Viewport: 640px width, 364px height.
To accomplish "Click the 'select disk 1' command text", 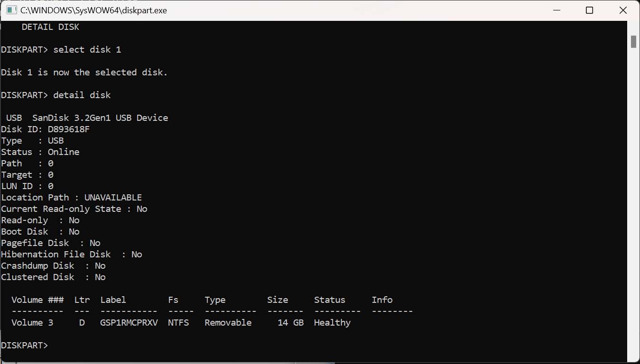I will [87, 50].
